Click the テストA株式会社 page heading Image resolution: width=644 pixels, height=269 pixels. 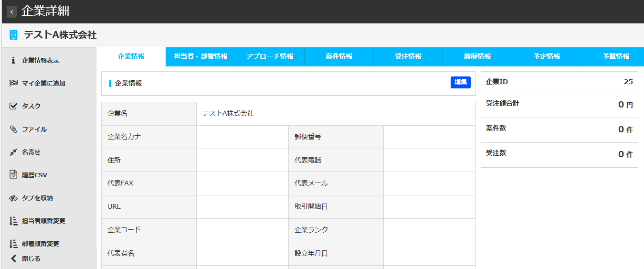pos(60,35)
